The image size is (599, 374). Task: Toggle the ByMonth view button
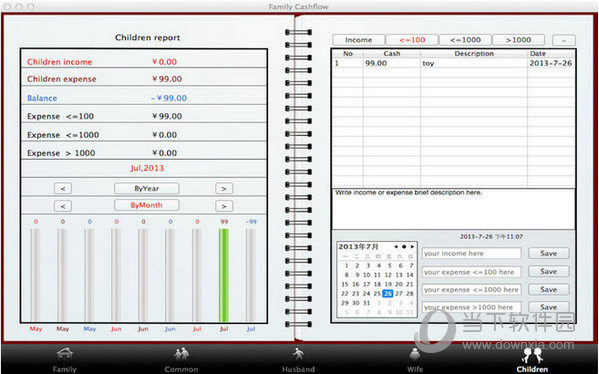146,205
